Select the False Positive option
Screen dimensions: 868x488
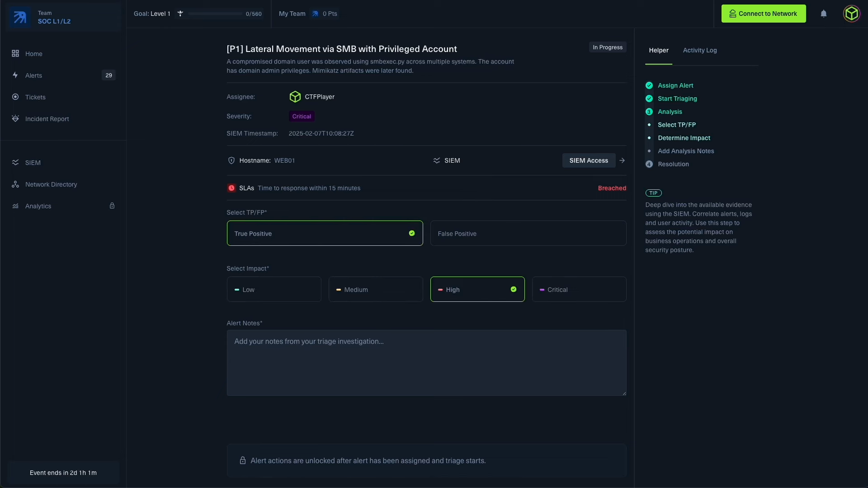(528, 233)
